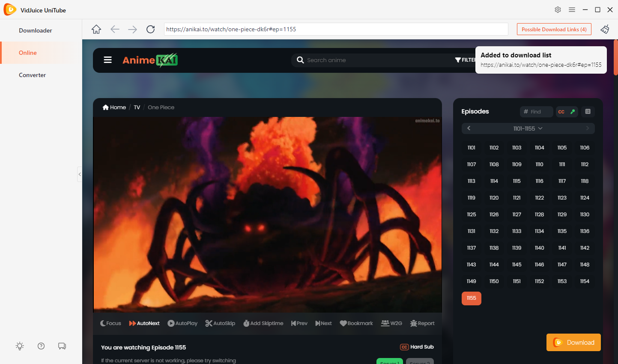Click the episode Find number field
This screenshot has width=618, height=364.
coord(537,111)
